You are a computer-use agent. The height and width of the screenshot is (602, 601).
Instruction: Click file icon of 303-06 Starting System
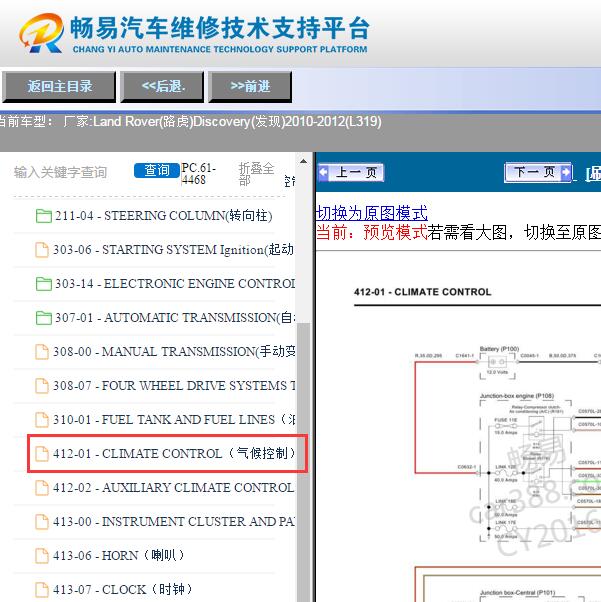[x=42, y=250]
